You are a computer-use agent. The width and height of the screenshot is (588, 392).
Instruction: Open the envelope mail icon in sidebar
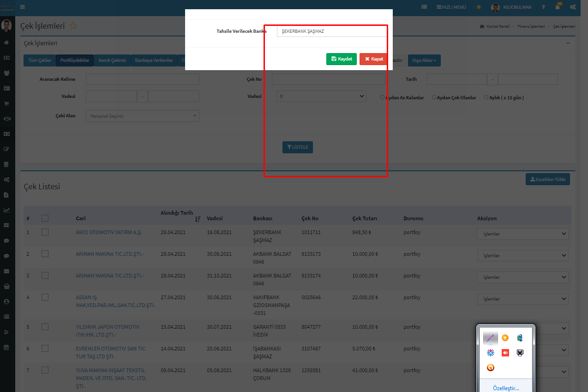[6, 271]
